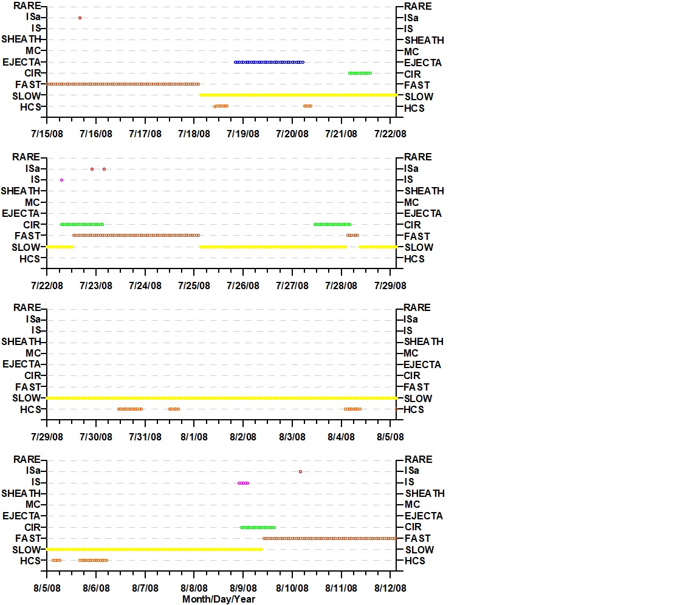700x605 pixels.
Task: Click the brown FAST series ending at 8/12/08
Action: 330,539
